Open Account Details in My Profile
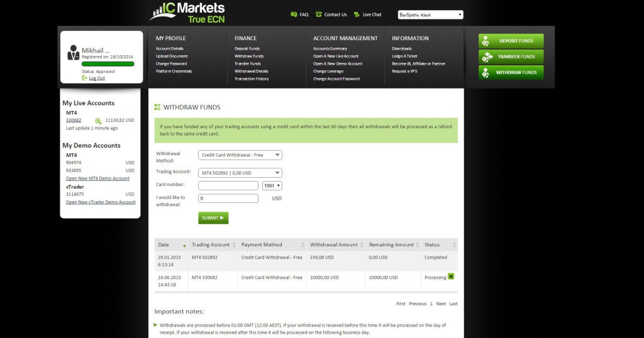Viewport: 644px width, 338px height. pos(170,48)
